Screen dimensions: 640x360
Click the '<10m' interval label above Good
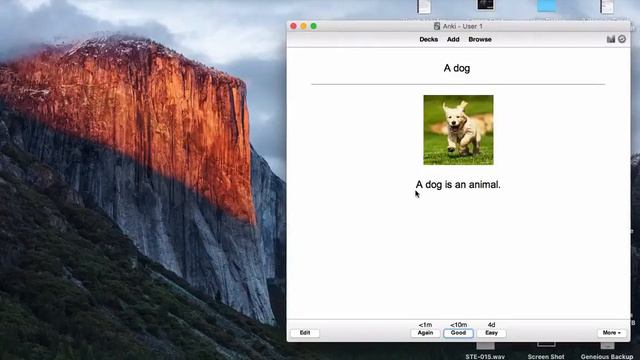(x=458, y=325)
